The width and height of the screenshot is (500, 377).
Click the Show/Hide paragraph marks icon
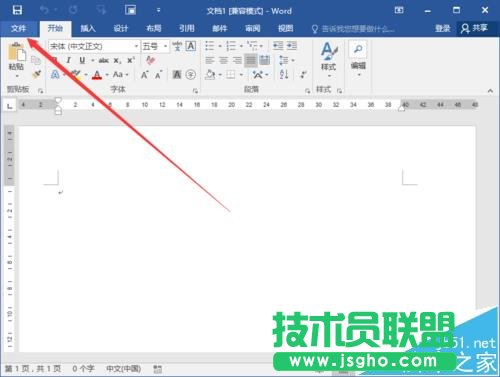303,74
